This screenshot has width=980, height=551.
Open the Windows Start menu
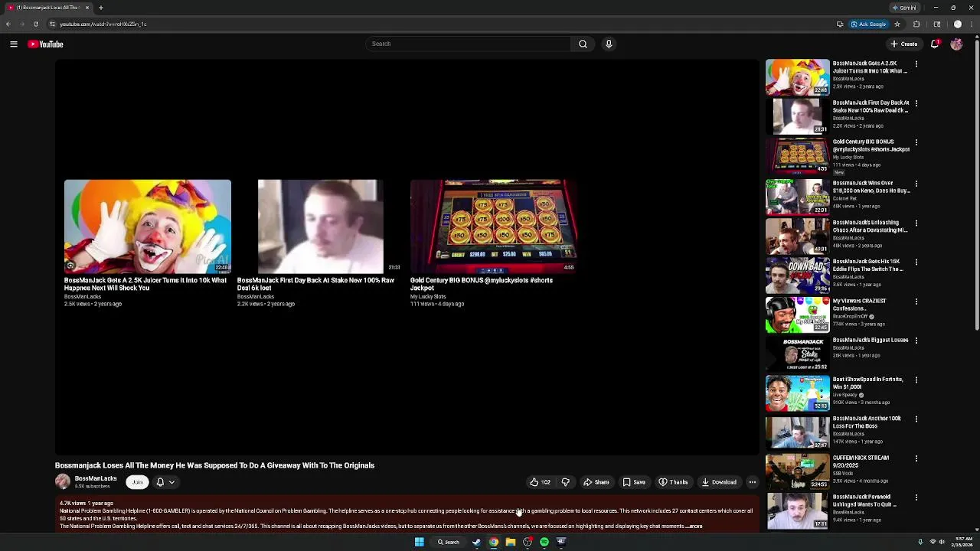point(419,542)
